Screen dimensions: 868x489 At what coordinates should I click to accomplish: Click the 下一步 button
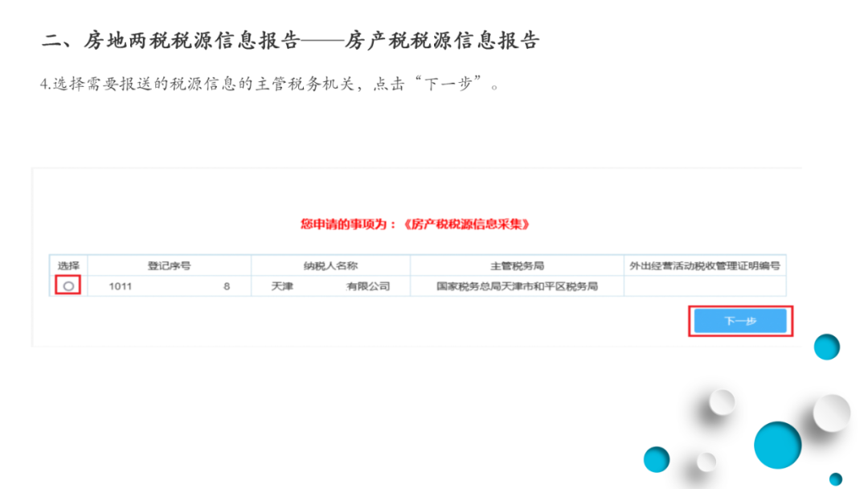pyautogui.click(x=740, y=321)
